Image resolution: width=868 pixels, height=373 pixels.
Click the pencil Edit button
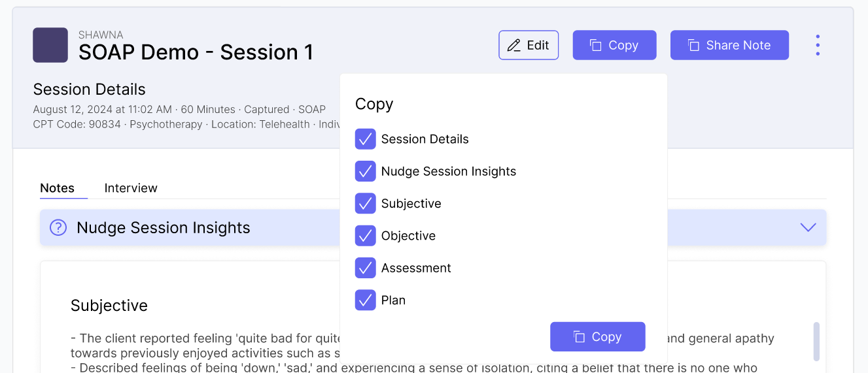529,45
